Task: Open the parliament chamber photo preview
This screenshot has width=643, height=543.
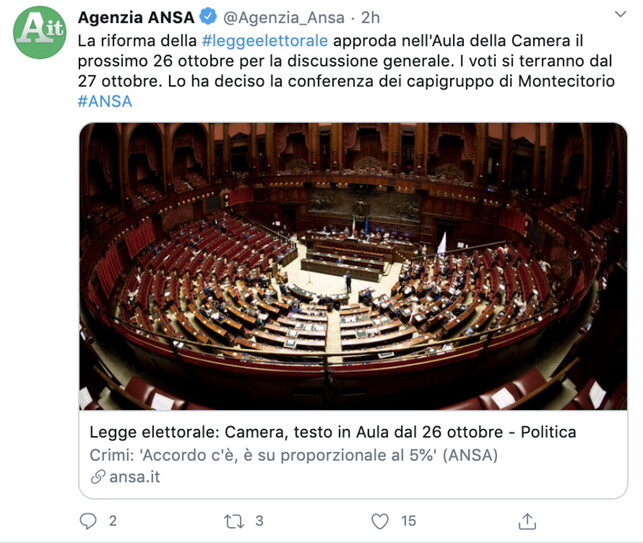Action: click(x=353, y=266)
